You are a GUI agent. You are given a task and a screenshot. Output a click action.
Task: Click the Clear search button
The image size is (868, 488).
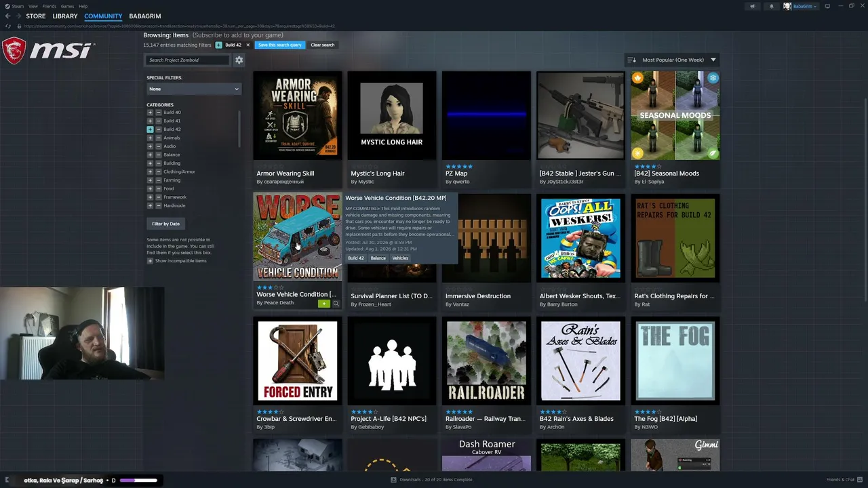[x=323, y=45]
